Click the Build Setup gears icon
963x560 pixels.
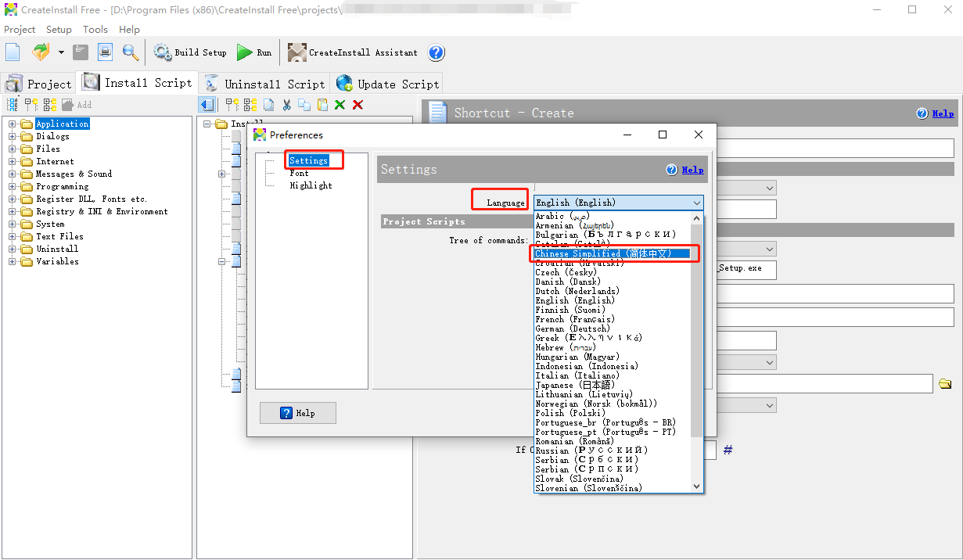(162, 52)
